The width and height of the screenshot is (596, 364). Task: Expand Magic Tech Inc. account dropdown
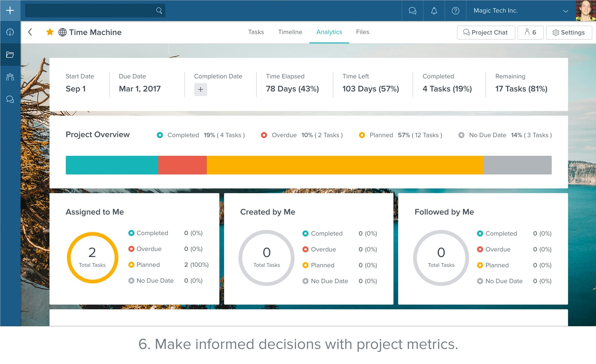coord(521,11)
